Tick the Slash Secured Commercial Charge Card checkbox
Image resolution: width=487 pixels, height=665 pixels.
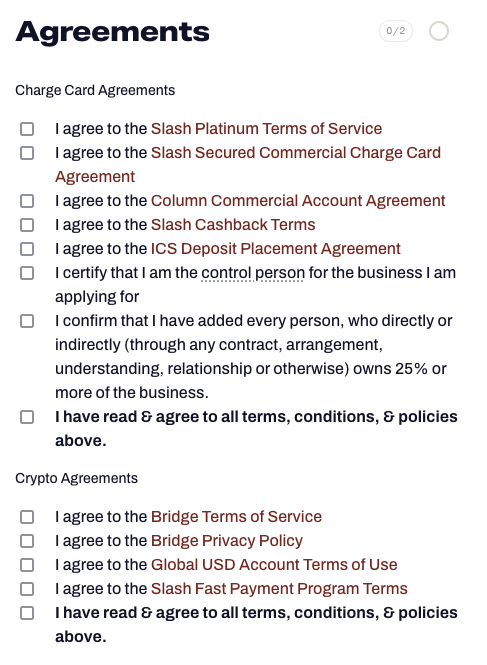pyautogui.click(x=27, y=153)
